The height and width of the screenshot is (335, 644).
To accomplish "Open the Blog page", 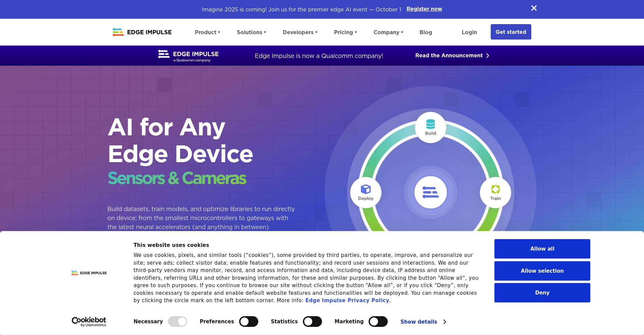I will 426,32.
